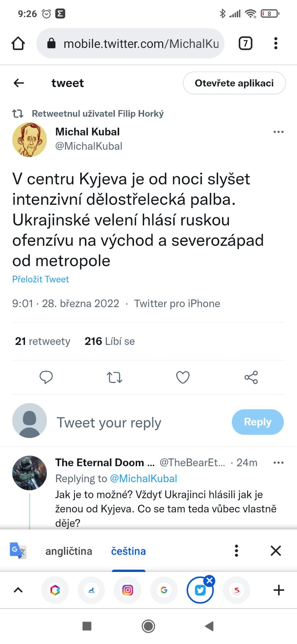This screenshot has width=297, height=644.
Task: Open more options for Michal Kubal's tweet
Action: [x=278, y=132]
